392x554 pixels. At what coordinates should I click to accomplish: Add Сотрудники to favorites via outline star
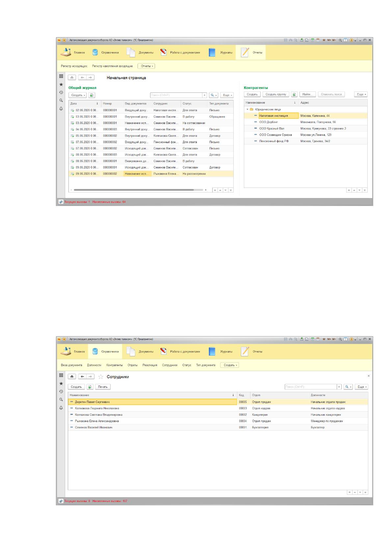pos(101,377)
